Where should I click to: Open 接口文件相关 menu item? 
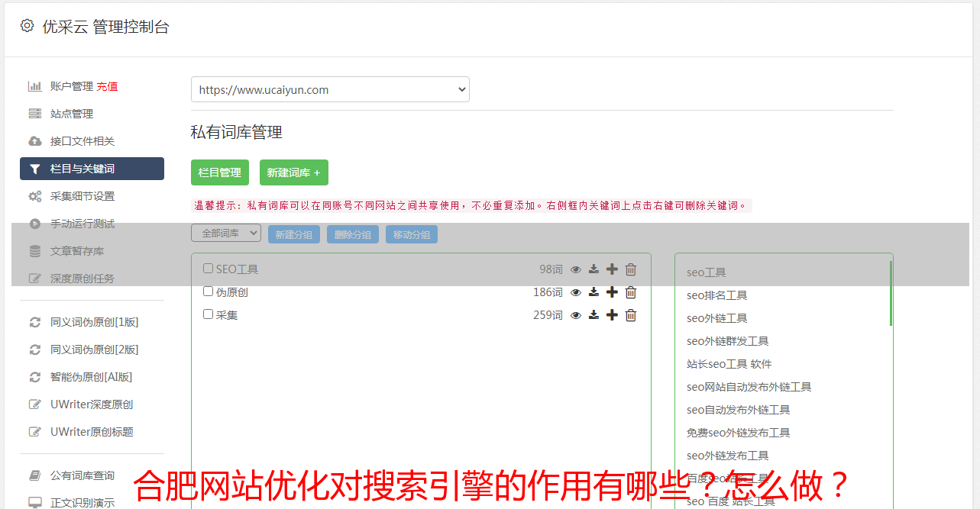[x=82, y=141]
